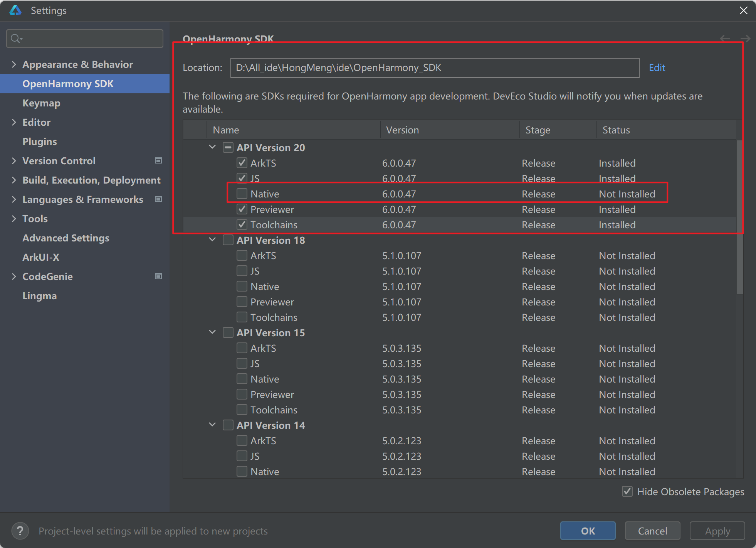Open the Keymap settings page

click(41, 103)
